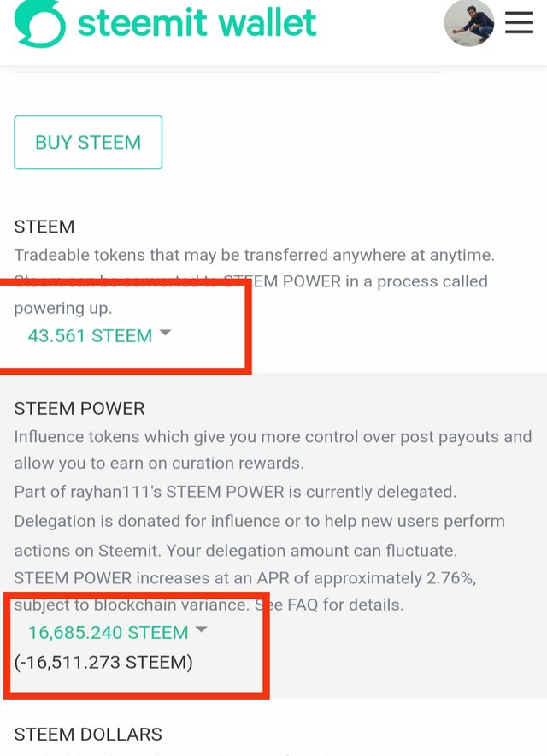The width and height of the screenshot is (547, 756).
Task: Click the STEEM POWER section heading
Action: point(79,409)
